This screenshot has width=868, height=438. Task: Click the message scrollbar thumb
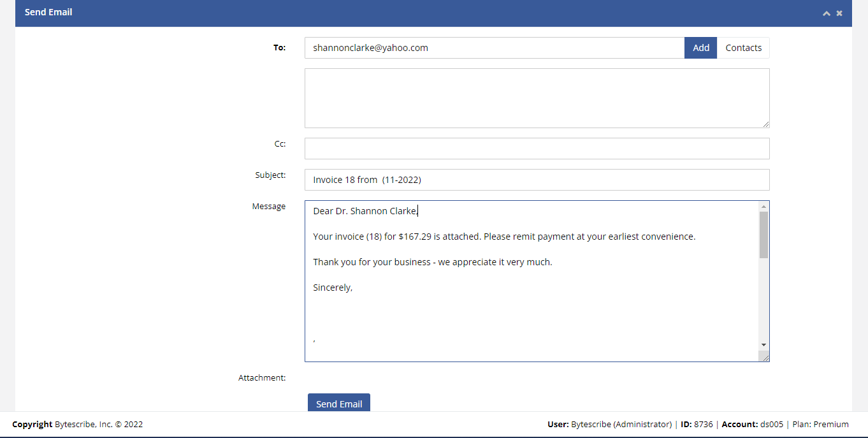coord(763,235)
